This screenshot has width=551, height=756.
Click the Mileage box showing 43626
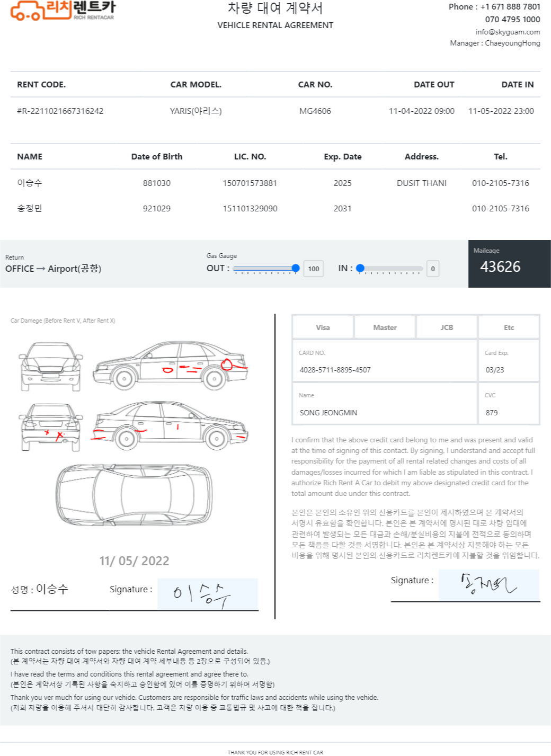coord(509,264)
